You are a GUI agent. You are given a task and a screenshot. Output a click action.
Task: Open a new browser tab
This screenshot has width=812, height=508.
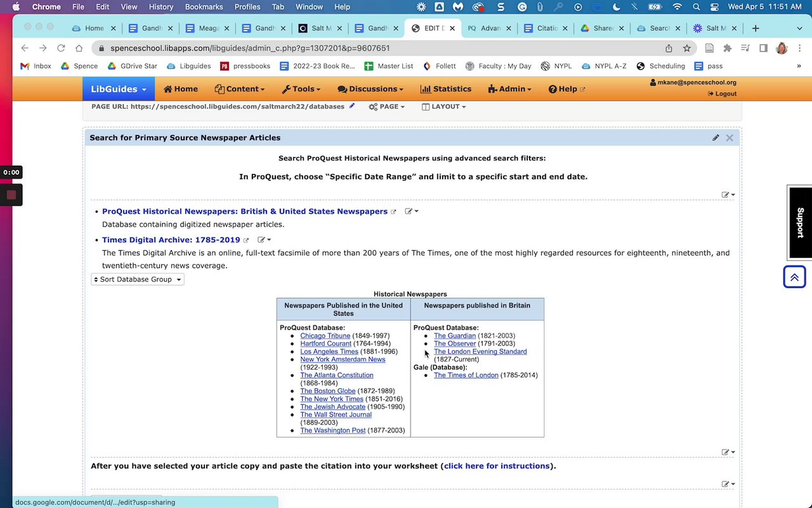point(756,28)
